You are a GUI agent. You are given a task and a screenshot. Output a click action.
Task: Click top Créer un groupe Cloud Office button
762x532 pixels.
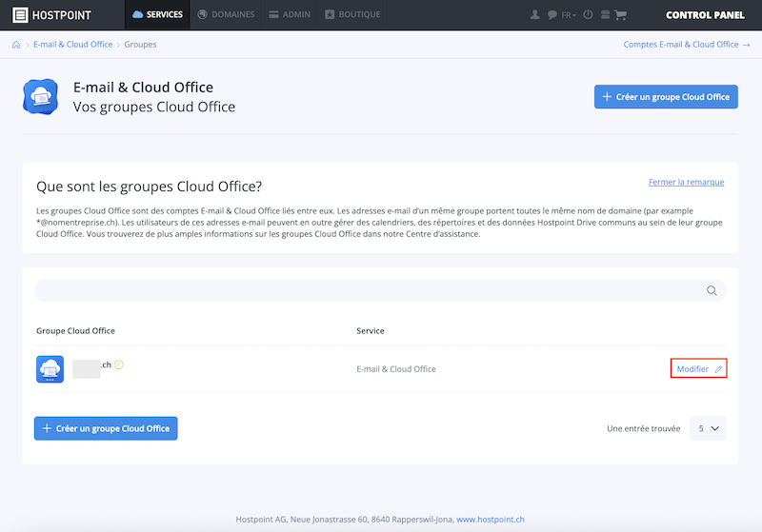click(666, 96)
